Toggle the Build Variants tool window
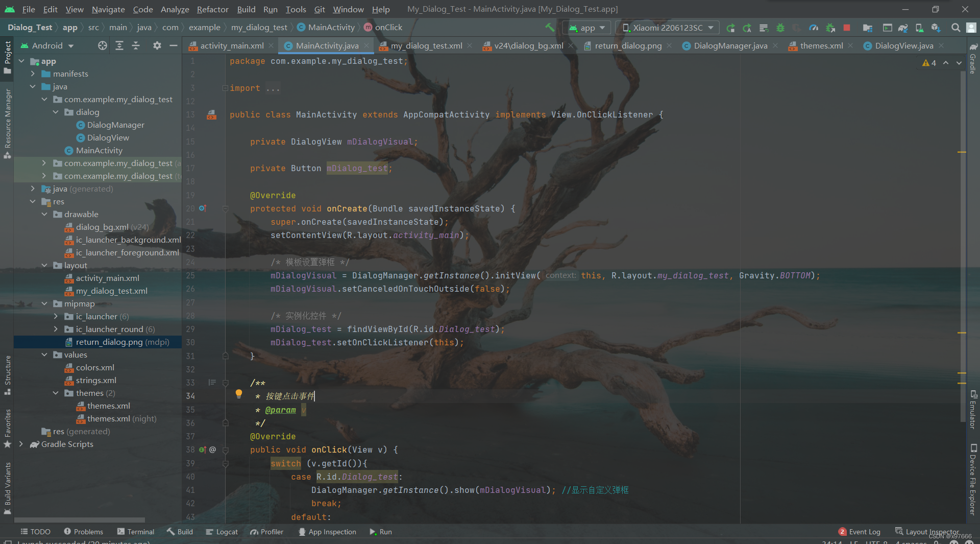Viewport: 980px width, 544px height. 7,488
